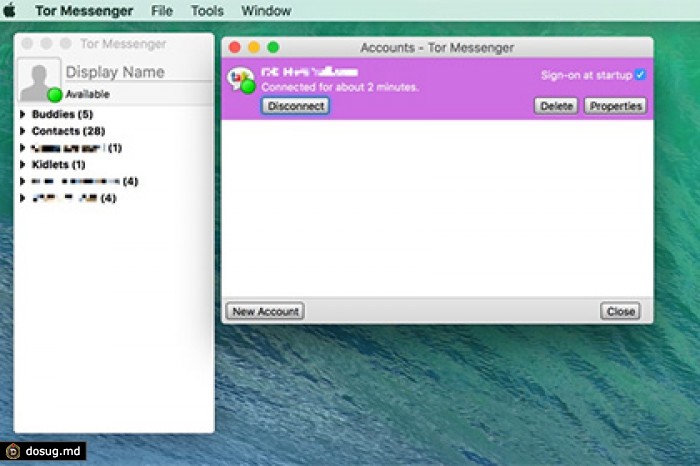Screen dimensions: 700x466
Task: Click the Disconnect button
Action: [x=296, y=106]
